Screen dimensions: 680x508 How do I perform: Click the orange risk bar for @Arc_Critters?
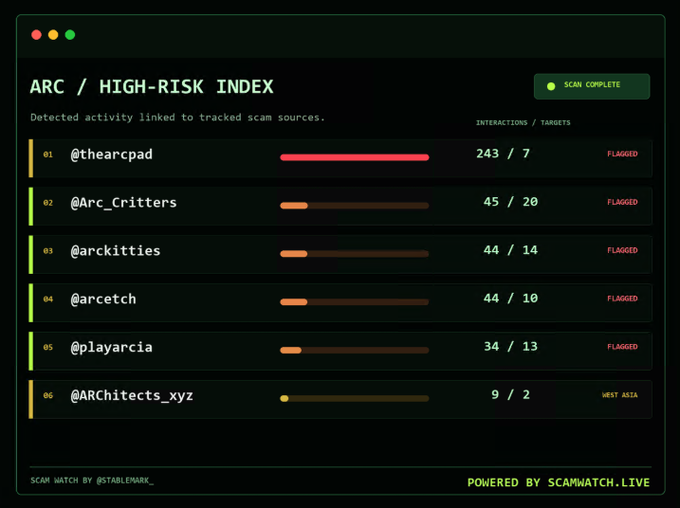354,206
